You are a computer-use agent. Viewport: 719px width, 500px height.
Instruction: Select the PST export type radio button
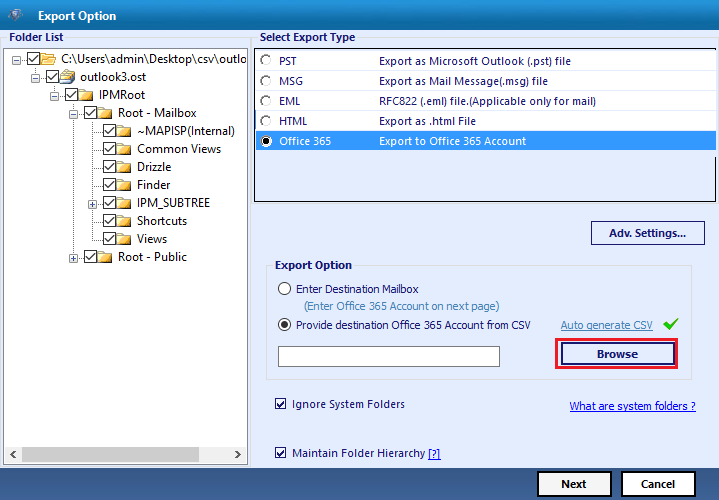[x=265, y=61]
